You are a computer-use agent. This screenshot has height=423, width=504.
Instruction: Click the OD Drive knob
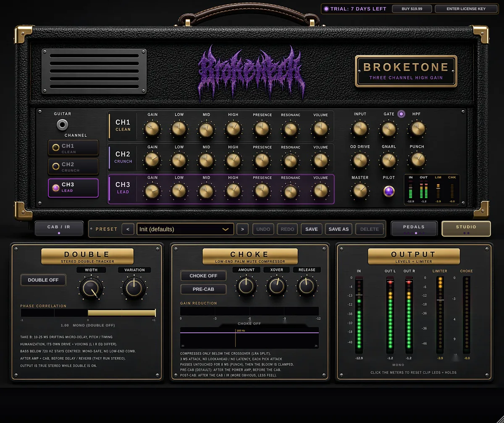360,160
